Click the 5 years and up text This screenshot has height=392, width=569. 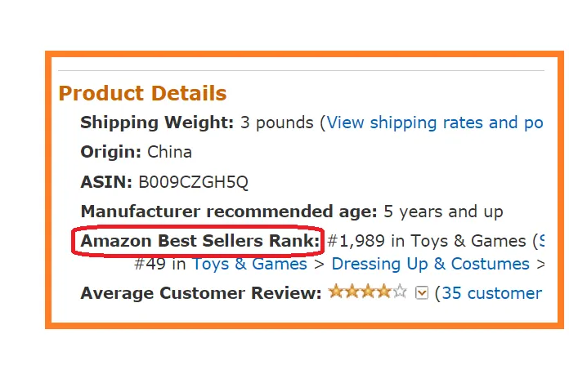(x=443, y=212)
